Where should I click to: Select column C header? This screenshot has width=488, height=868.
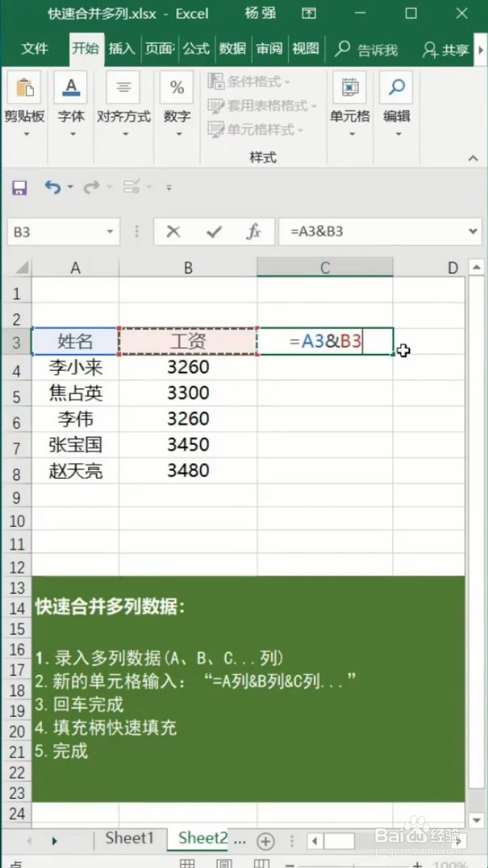point(325,269)
